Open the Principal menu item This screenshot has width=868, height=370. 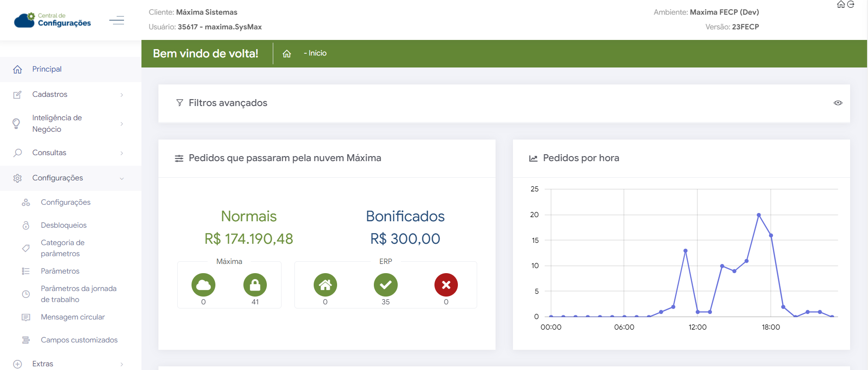click(x=47, y=69)
